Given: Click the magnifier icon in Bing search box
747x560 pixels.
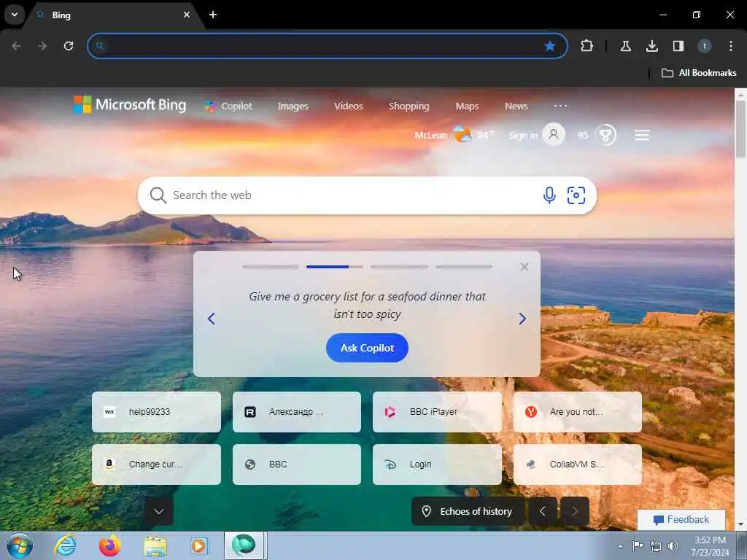Looking at the screenshot, I should point(158,195).
